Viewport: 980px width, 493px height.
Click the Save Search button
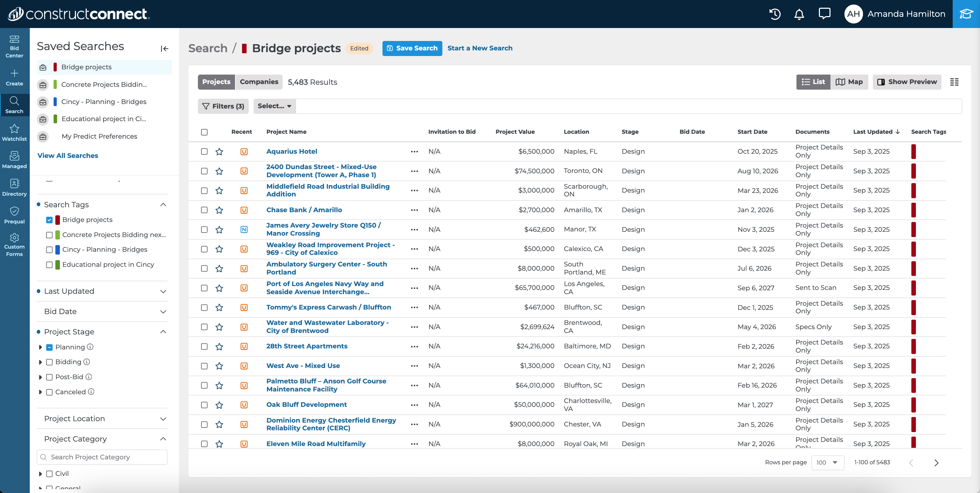[412, 48]
